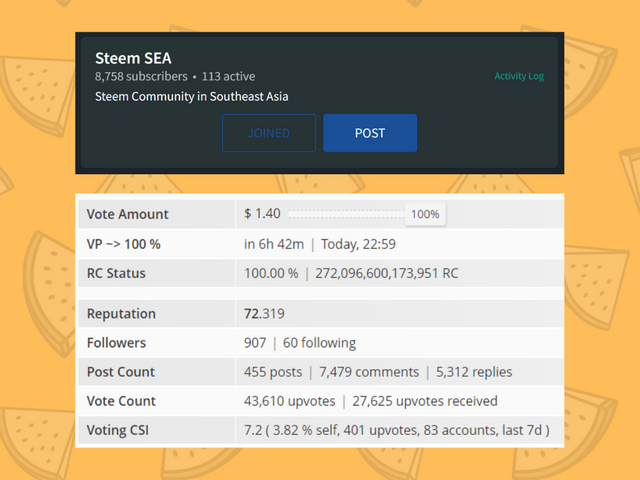Image resolution: width=640 pixels, height=480 pixels.
Task: Click the RC Status percentage value
Action: click(x=271, y=272)
